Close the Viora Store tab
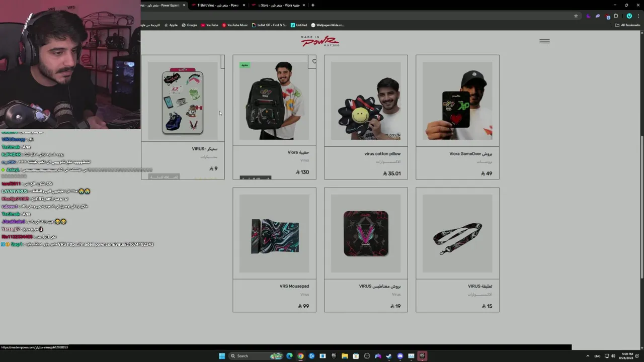The height and width of the screenshot is (362, 644). 304,5
